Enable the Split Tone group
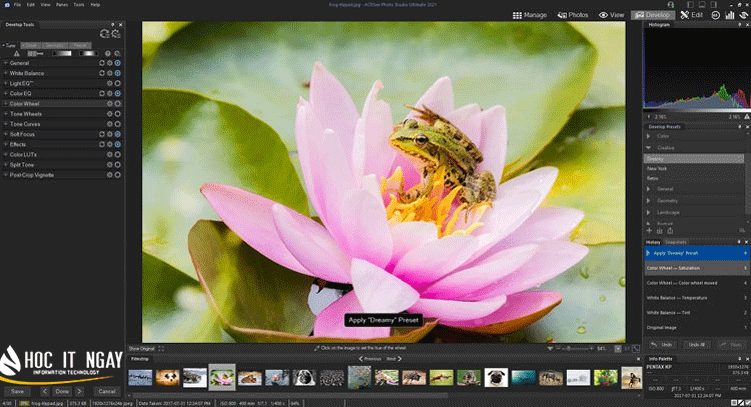Image resolution: width=751 pixels, height=407 pixels. [x=117, y=165]
